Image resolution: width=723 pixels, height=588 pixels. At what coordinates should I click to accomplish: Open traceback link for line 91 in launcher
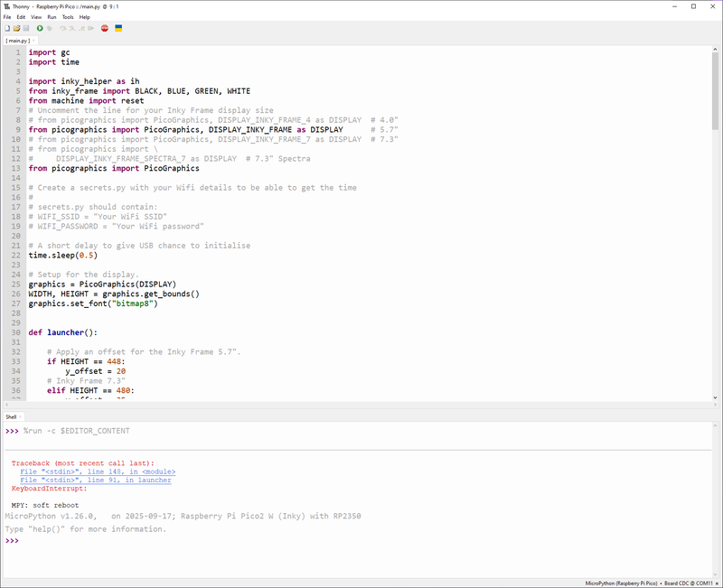[x=95, y=480]
